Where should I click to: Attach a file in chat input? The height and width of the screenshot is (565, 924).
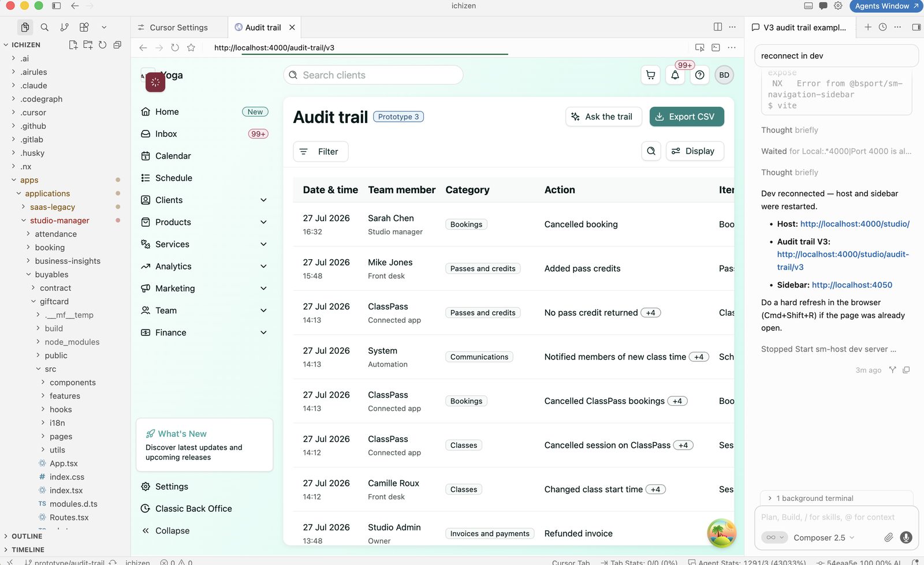click(x=888, y=537)
